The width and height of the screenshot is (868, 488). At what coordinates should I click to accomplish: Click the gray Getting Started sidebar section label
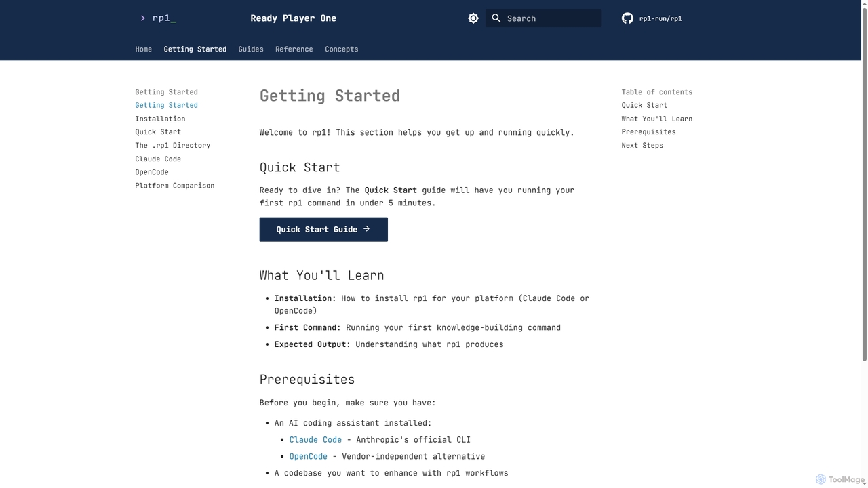pyautogui.click(x=166, y=92)
